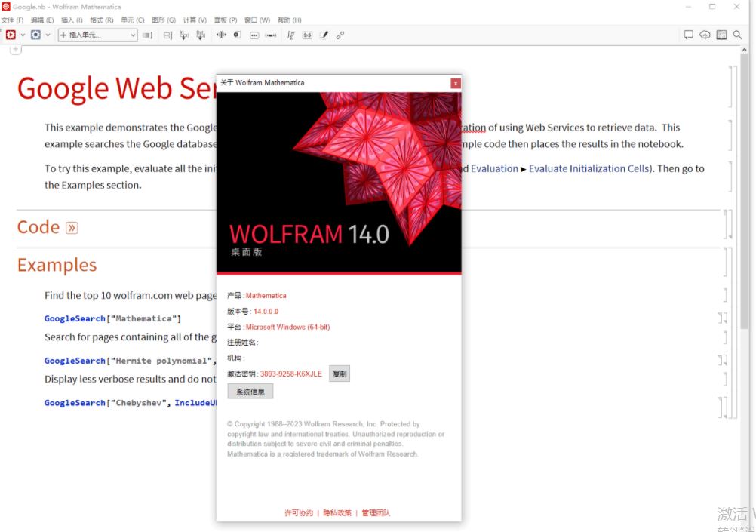The height and width of the screenshot is (532, 756).
Task: Select the move to output toolbar icon
Action: pos(200,35)
